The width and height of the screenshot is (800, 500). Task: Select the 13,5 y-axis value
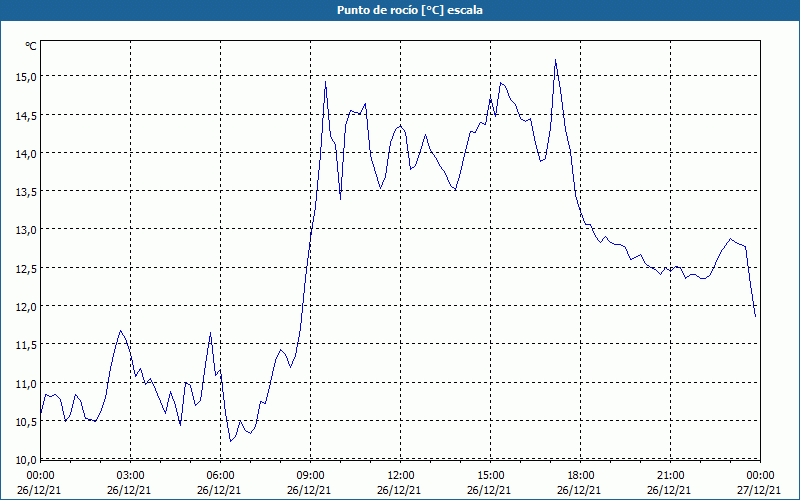point(27,192)
